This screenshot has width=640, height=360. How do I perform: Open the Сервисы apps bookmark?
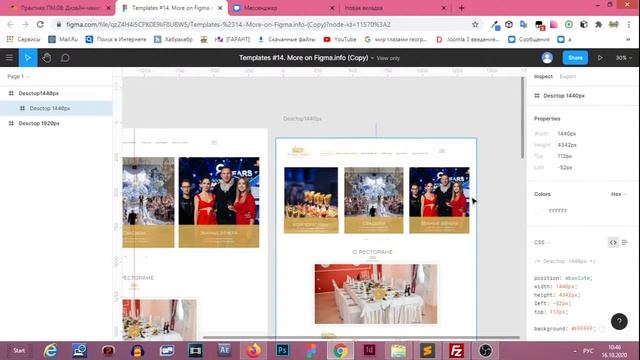(x=24, y=39)
